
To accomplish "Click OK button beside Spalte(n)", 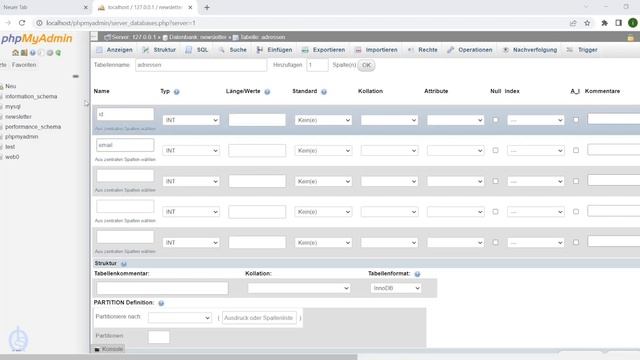I will coord(367,65).
